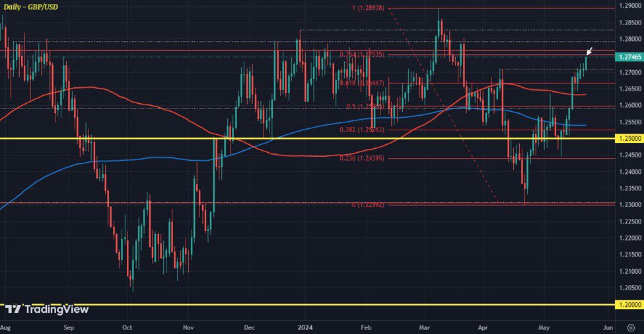Click the TradingView logo

pos(42,310)
